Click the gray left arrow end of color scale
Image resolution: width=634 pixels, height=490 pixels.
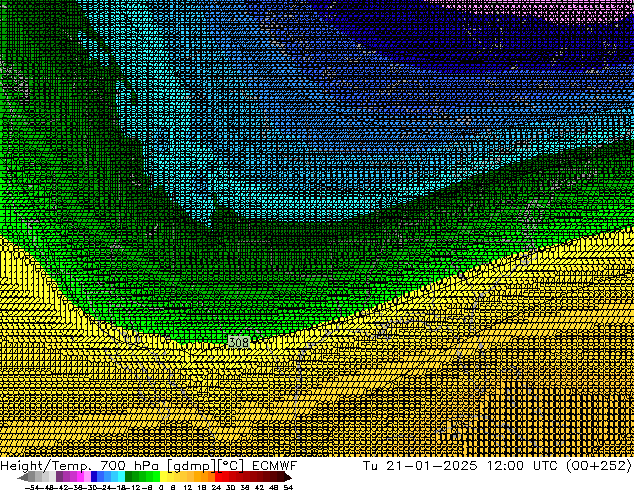(23, 477)
